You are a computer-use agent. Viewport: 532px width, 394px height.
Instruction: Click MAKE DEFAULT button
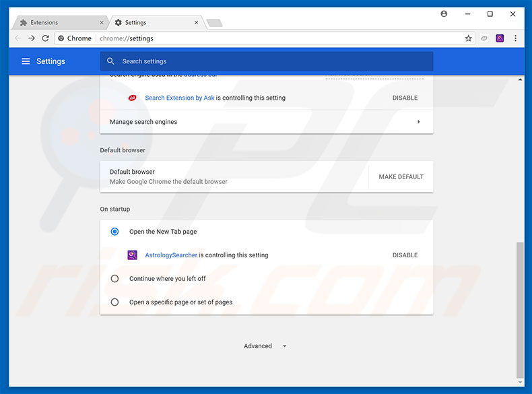point(401,177)
